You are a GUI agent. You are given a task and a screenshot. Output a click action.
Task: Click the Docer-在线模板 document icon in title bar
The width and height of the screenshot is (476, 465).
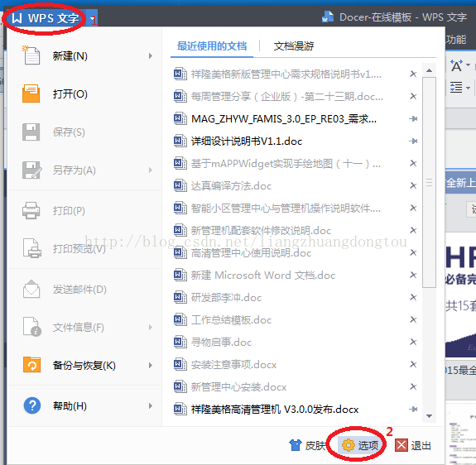pyautogui.click(x=328, y=17)
